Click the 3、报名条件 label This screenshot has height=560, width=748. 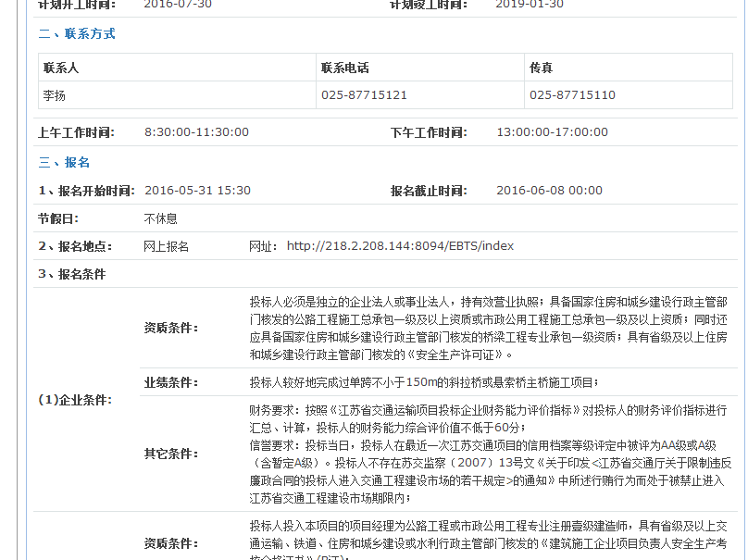coord(71,274)
